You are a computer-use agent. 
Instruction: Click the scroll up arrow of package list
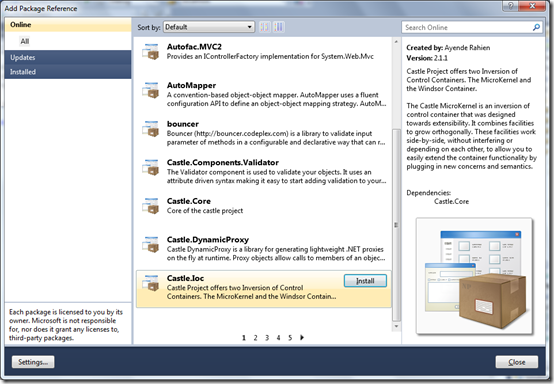tap(396, 42)
